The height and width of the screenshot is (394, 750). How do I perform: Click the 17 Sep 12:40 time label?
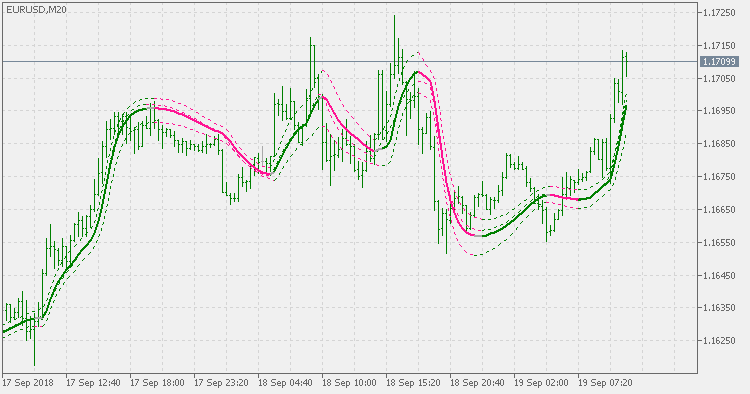tap(93, 383)
